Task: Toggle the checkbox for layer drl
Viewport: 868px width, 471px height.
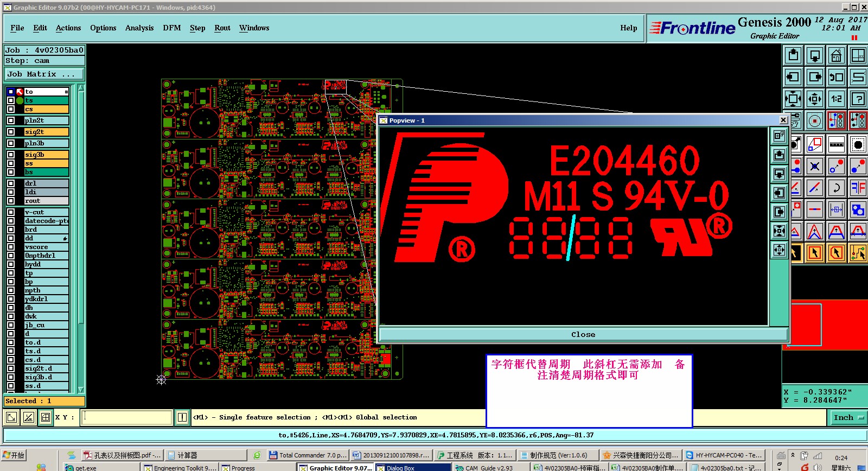Action: pyautogui.click(x=11, y=183)
